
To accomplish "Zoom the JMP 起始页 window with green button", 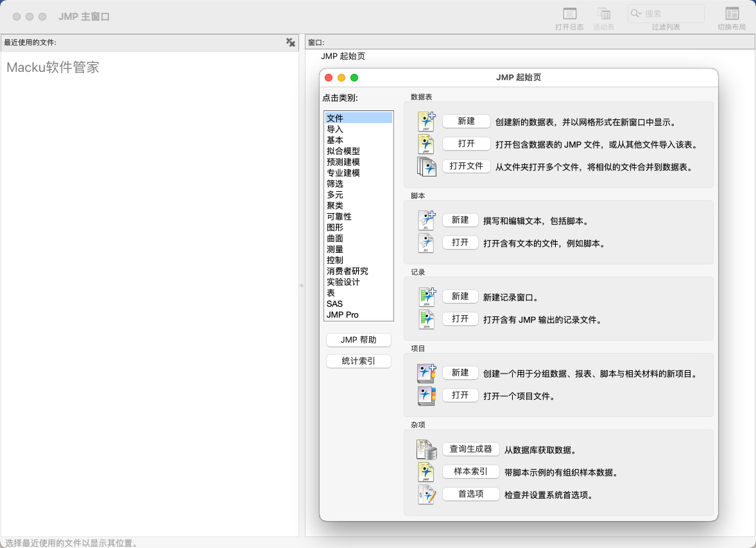I will 354,78.
